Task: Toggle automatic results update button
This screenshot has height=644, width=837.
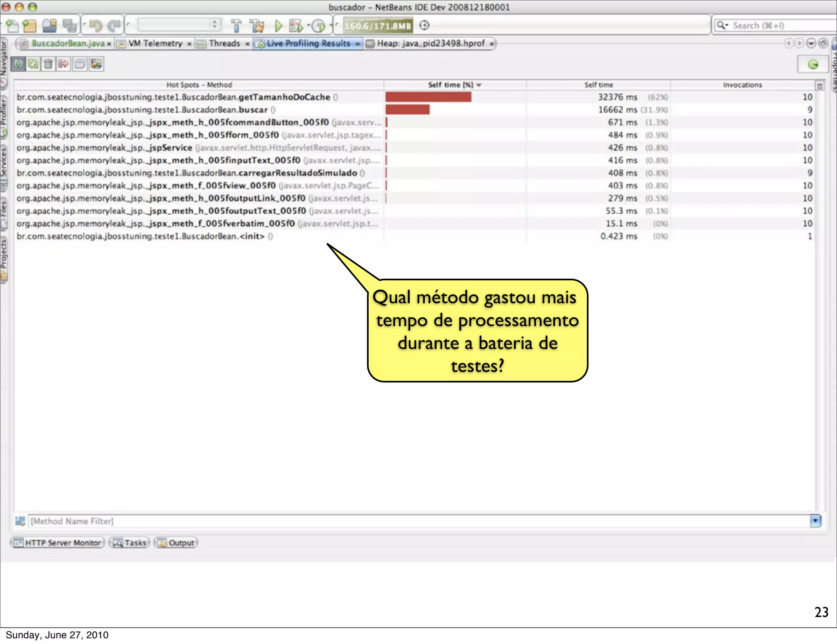Action: 18,64
